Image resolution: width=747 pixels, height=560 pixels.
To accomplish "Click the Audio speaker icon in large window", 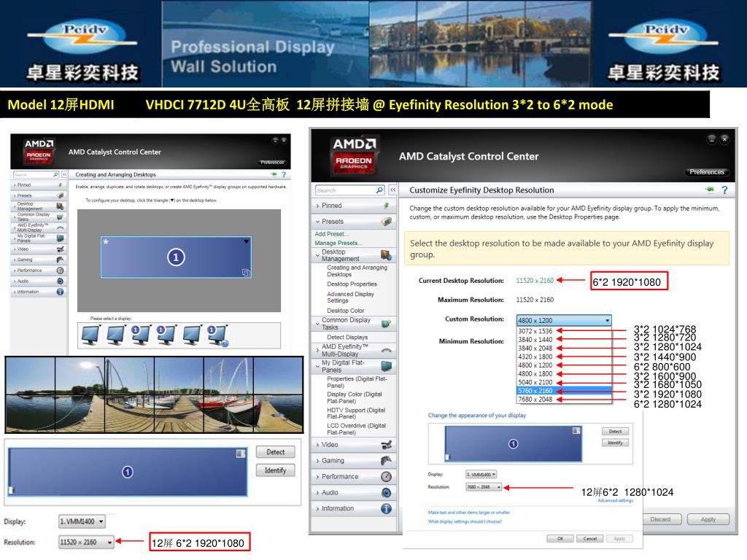I will coord(387,493).
